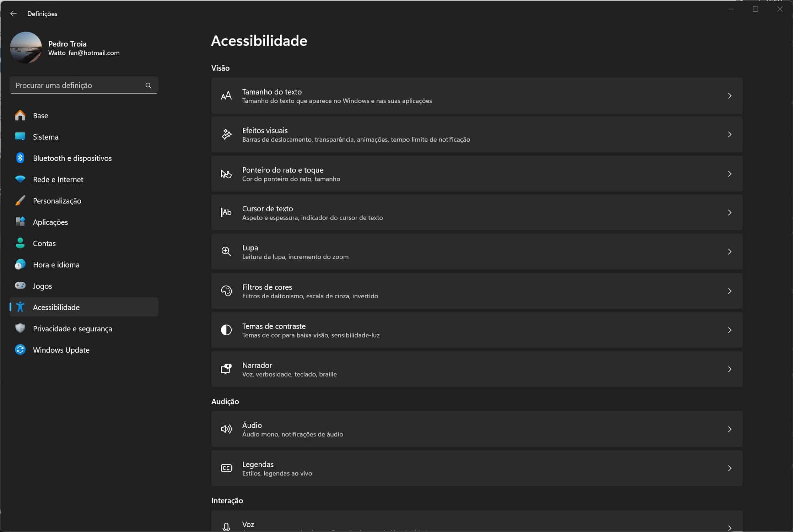Viewport: 793px width, 532px height.
Task: Open Pedro Troia account profile
Action: (x=67, y=44)
